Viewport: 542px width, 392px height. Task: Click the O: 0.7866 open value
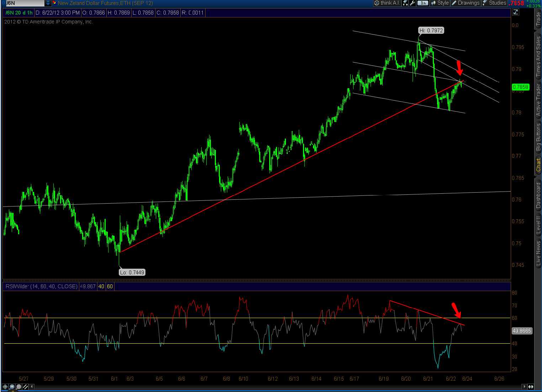click(x=94, y=13)
